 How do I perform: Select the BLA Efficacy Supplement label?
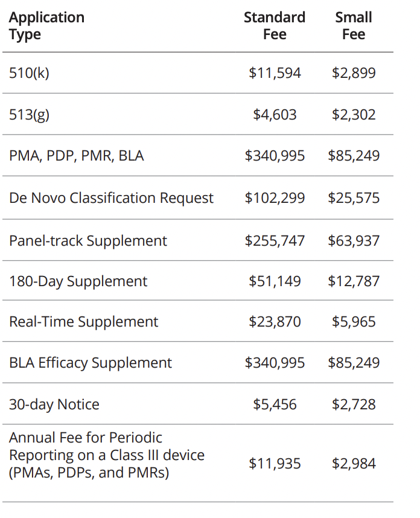[91, 363]
